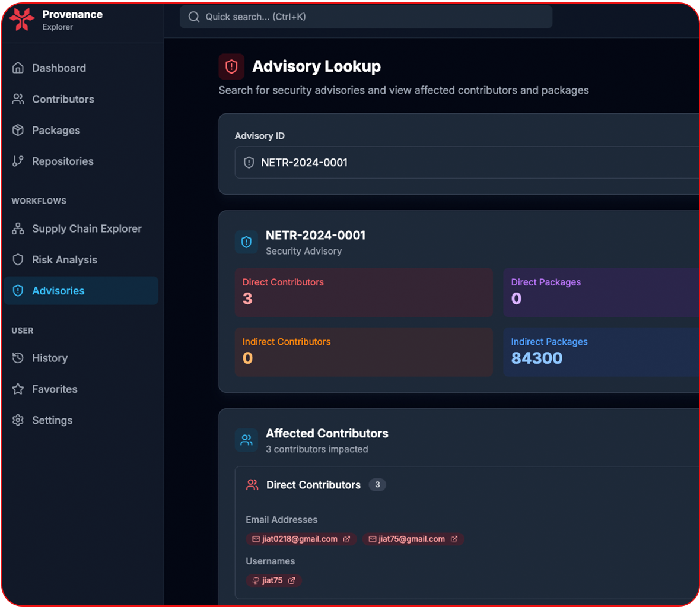The height and width of the screenshot is (616, 700).
Task: Click the Direct Contributors count badge
Action: click(377, 485)
